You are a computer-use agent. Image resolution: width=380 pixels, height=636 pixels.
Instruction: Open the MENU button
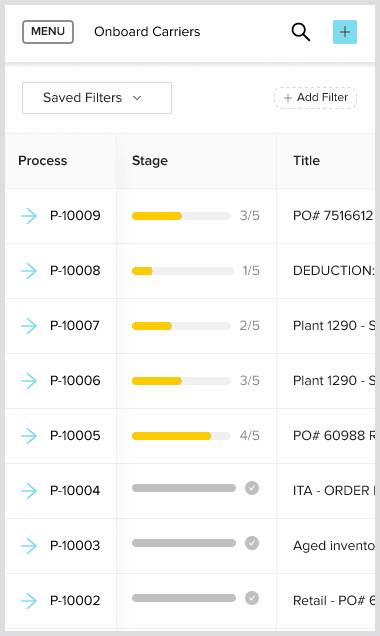pyautogui.click(x=48, y=32)
